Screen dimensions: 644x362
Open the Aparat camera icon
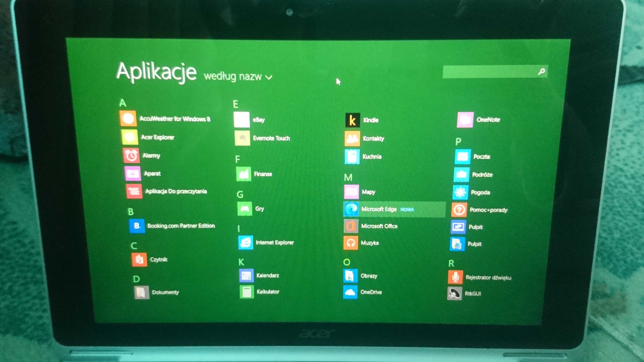133,173
